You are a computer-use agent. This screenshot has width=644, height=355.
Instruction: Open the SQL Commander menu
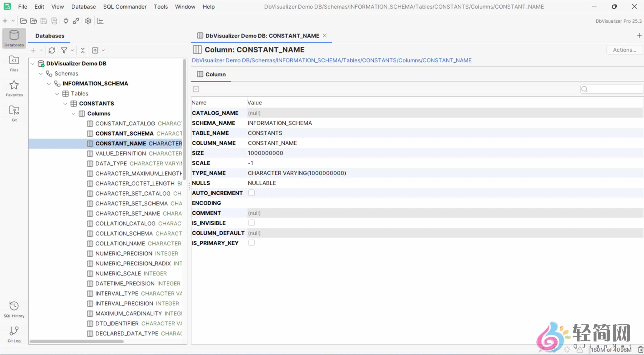[x=124, y=7]
